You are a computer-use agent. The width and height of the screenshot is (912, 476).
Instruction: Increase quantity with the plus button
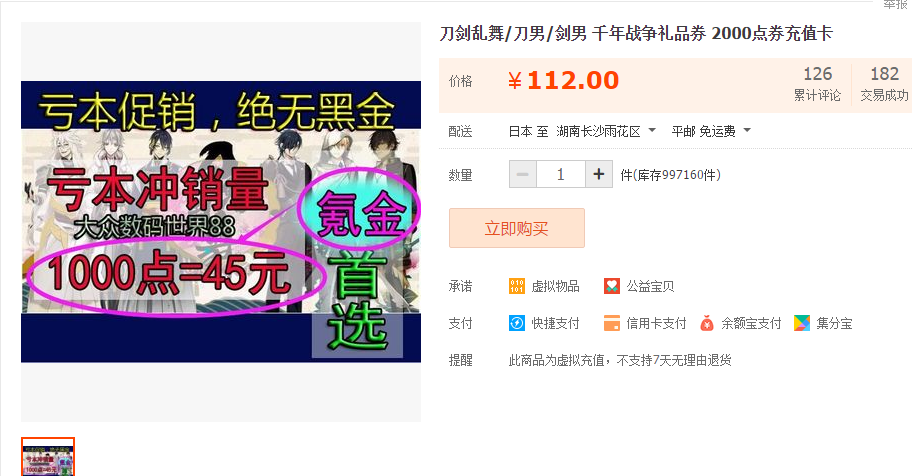point(598,174)
